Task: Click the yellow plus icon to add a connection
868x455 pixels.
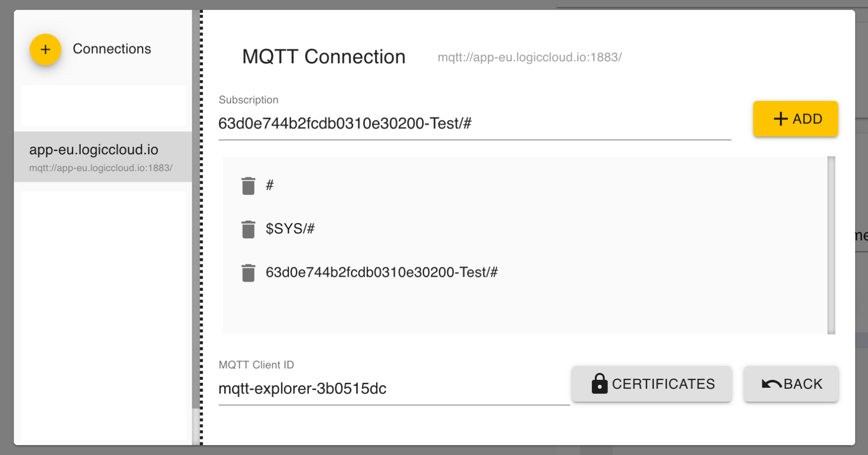Action: (x=45, y=49)
